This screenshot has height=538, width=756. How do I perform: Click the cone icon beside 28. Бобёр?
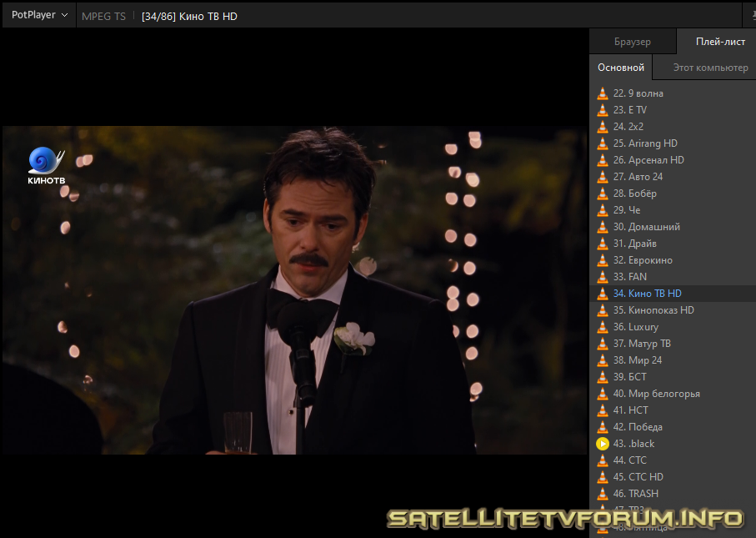pos(603,194)
